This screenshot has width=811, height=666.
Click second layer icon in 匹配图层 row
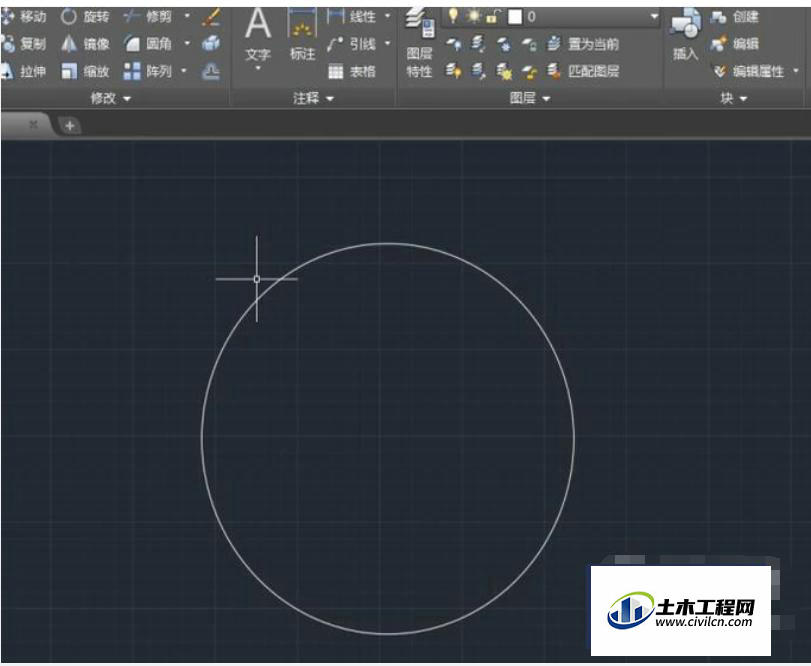478,71
